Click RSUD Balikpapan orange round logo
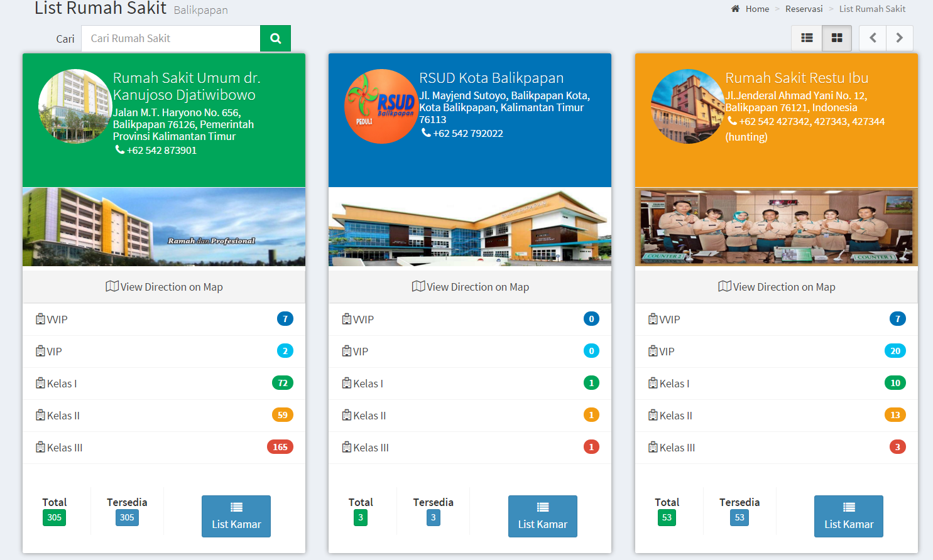 pyautogui.click(x=381, y=106)
